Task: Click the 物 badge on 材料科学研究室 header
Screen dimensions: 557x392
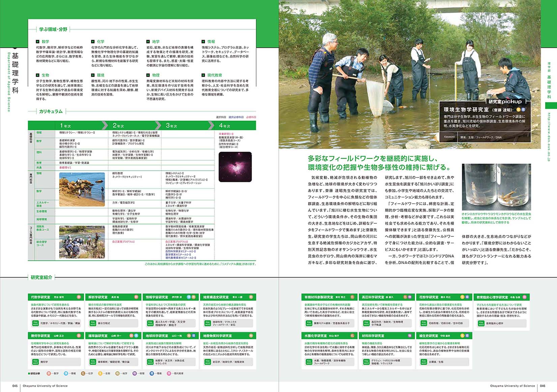Action: [x=410, y=336]
